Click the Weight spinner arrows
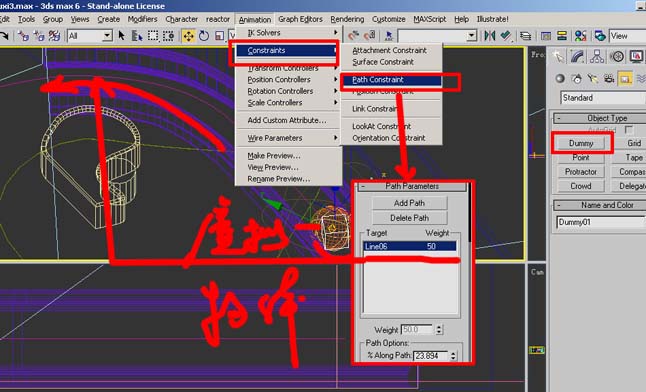Viewport: 646px width, 392px height. click(439, 329)
